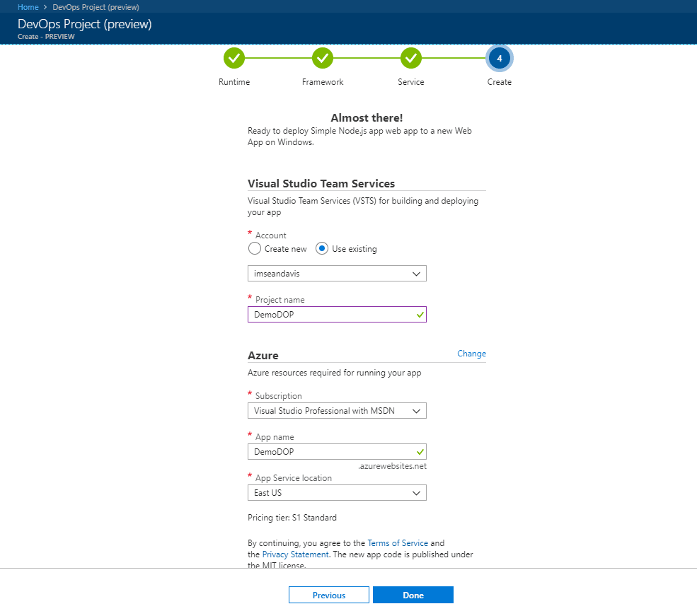
Task: Select the Use existing account radio button
Action: (322, 248)
